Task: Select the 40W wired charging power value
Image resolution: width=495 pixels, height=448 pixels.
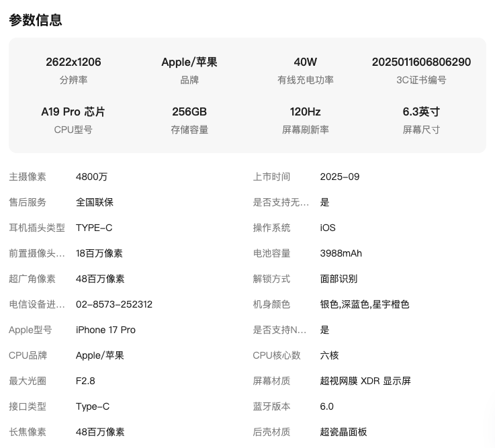Action: point(305,62)
